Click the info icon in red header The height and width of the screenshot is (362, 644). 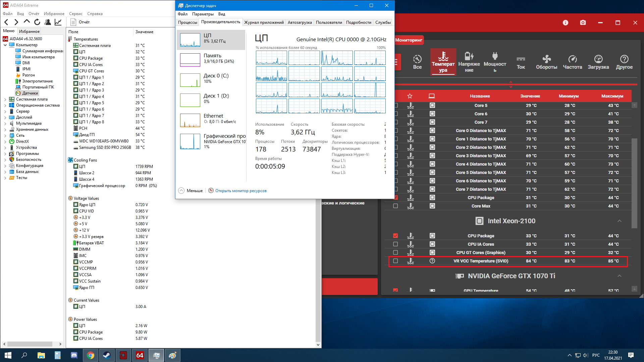(x=566, y=22)
